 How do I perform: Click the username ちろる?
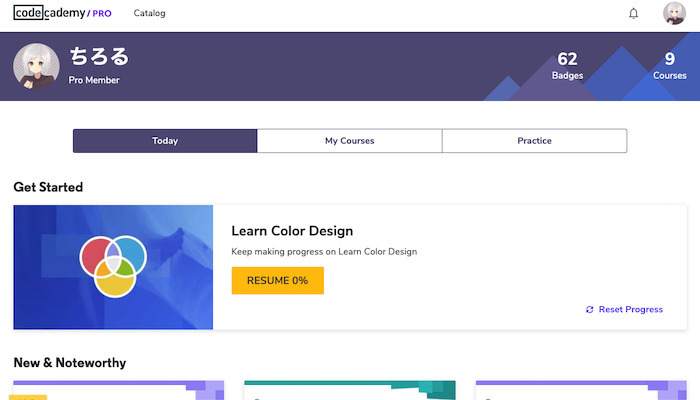click(99, 57)
